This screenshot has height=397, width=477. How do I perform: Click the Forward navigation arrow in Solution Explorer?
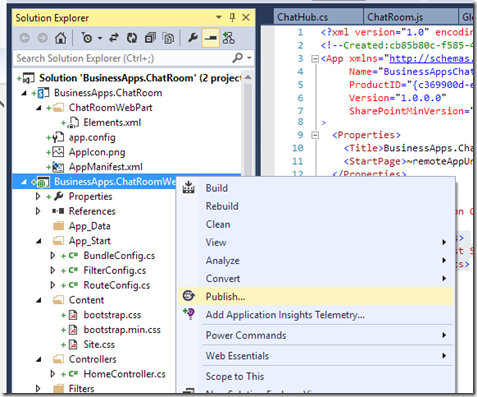[x=42, y=38]
